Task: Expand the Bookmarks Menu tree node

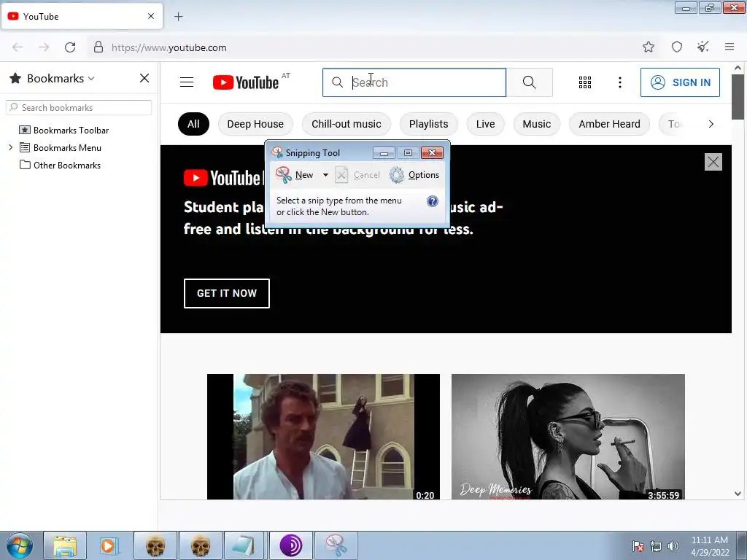Action: pyautogui.click(x=10, y=147)
